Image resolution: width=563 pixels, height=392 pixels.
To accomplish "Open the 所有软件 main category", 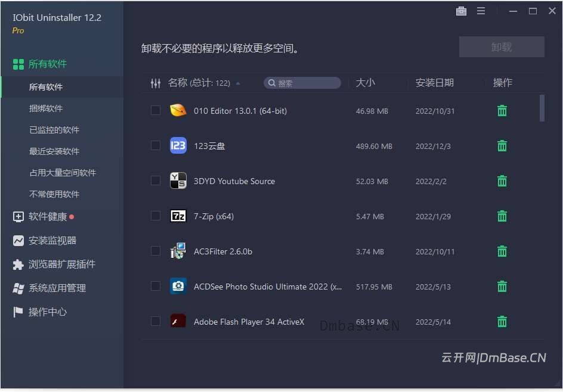I will (39, 64).
